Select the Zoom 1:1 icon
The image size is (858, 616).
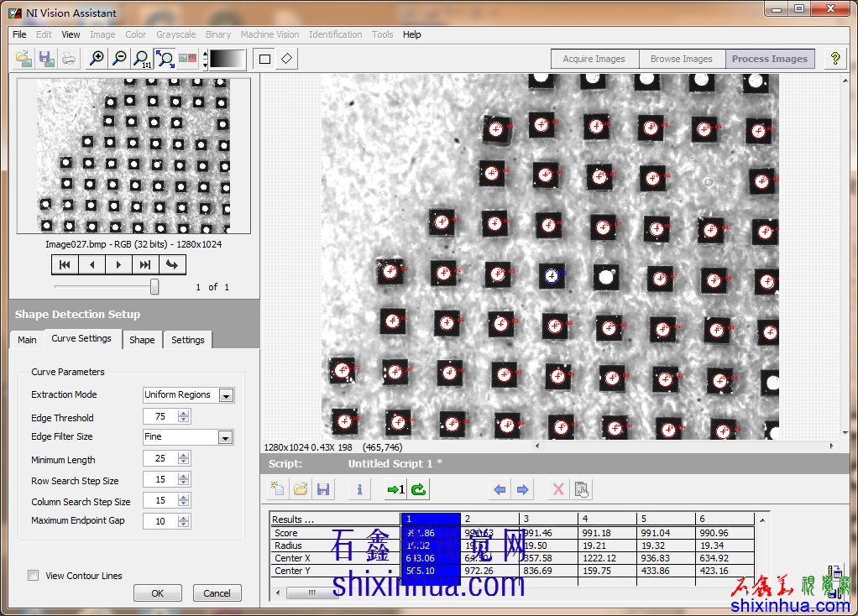(x=143, y=59)
